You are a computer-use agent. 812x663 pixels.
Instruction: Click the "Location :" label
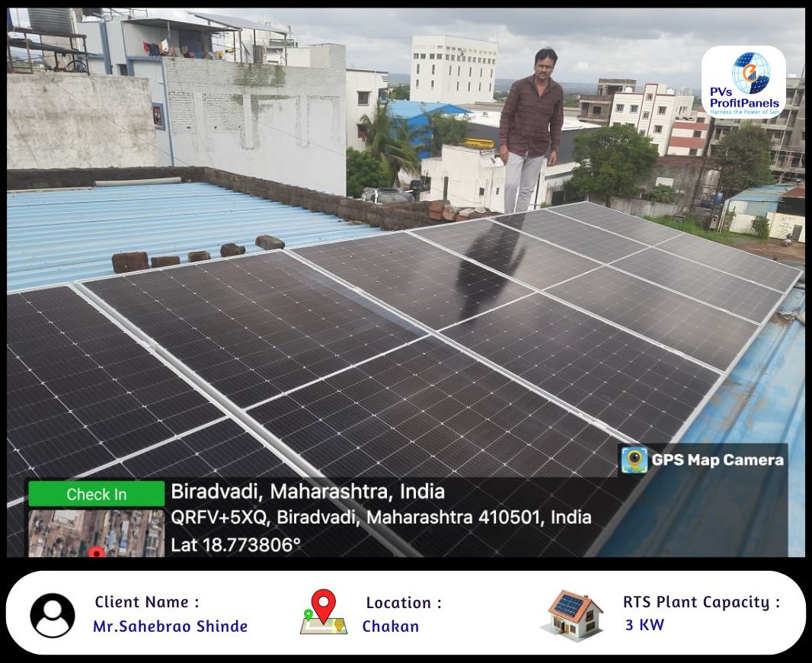tap(403, 603)
